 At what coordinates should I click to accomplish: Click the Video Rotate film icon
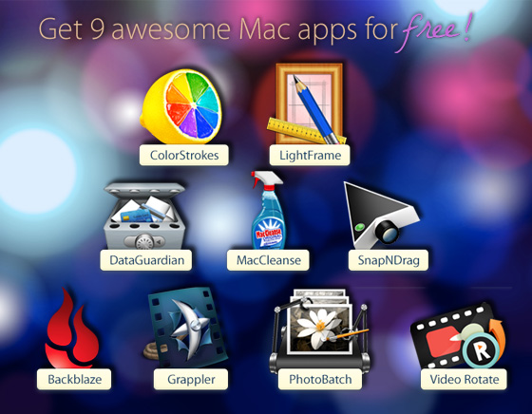click(x=458, y=336)
